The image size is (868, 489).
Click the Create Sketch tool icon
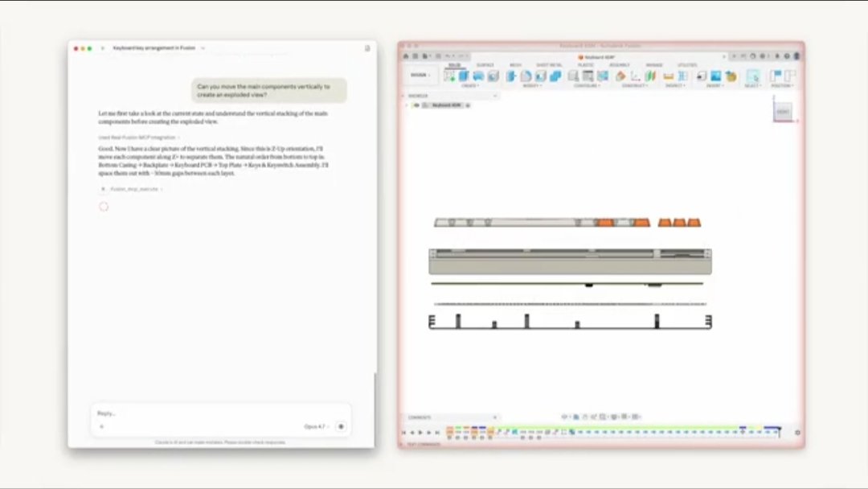[449, 76]
